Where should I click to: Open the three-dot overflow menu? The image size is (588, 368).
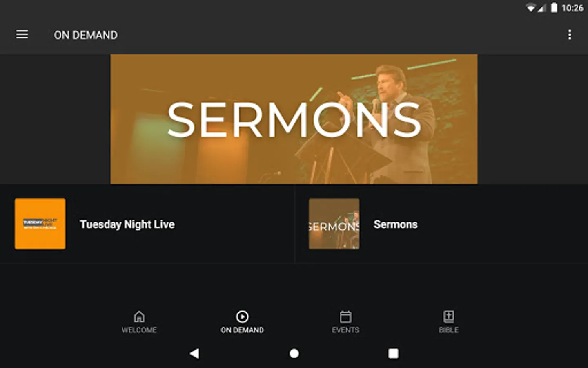point(570,35)
